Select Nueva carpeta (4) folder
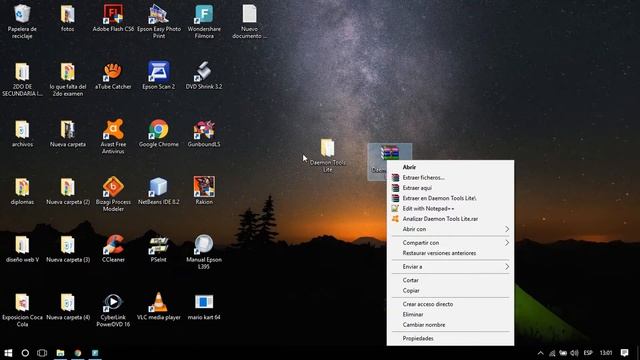The width and height of the screenshot is (640, 360). (x=67, y=307)
